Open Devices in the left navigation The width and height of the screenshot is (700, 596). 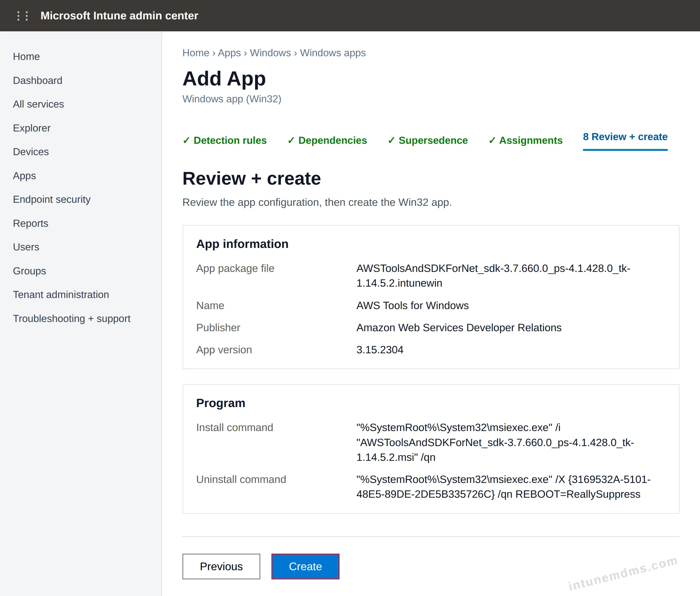point(31,152)
